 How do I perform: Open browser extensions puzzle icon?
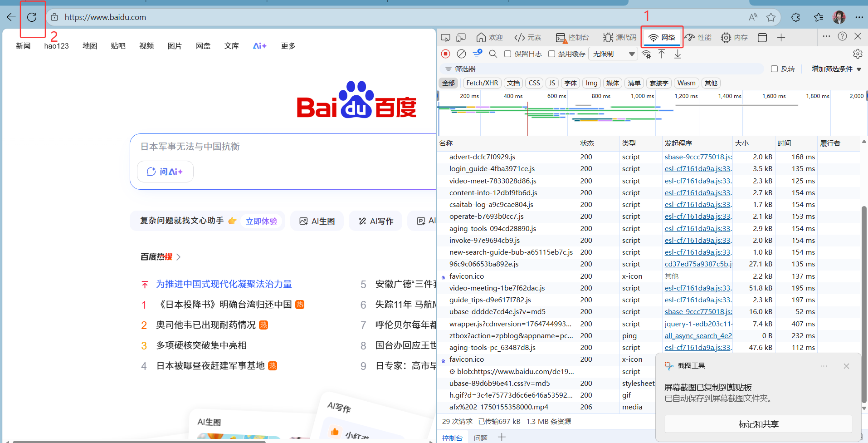(x=795, y=17)
